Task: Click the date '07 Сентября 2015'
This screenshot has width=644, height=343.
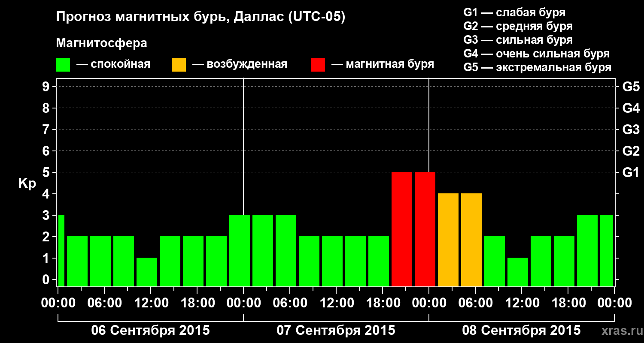Action: coord(336,331)
